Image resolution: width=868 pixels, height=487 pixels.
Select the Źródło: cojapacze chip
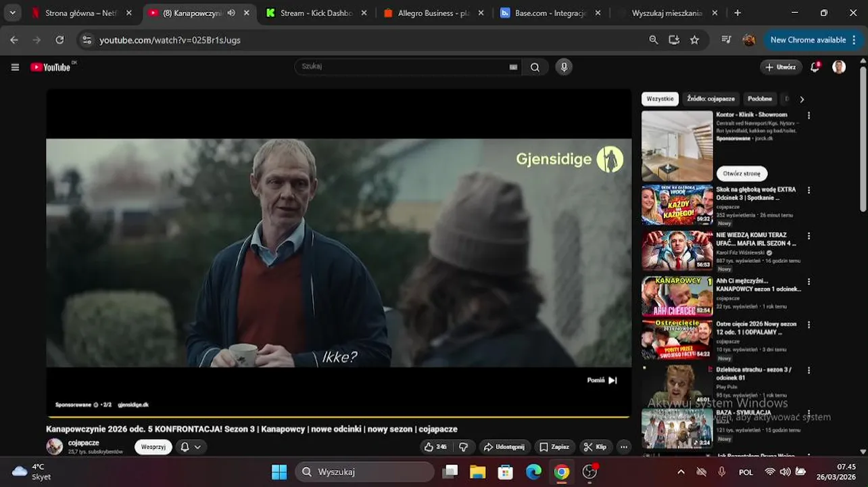coord(710,99)
